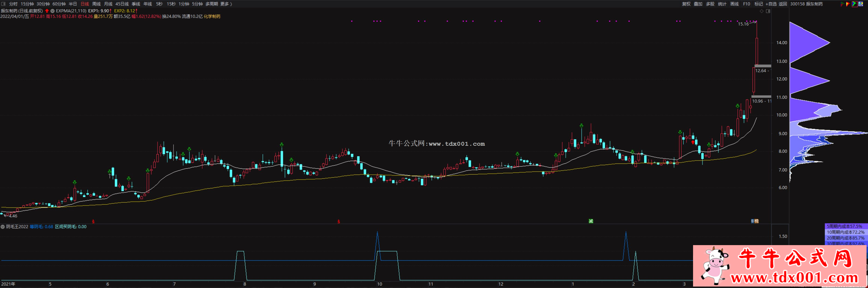This screenshot has width=868, height=288.
Task: Click the 统计 statistics button
Action: [722, 4]
